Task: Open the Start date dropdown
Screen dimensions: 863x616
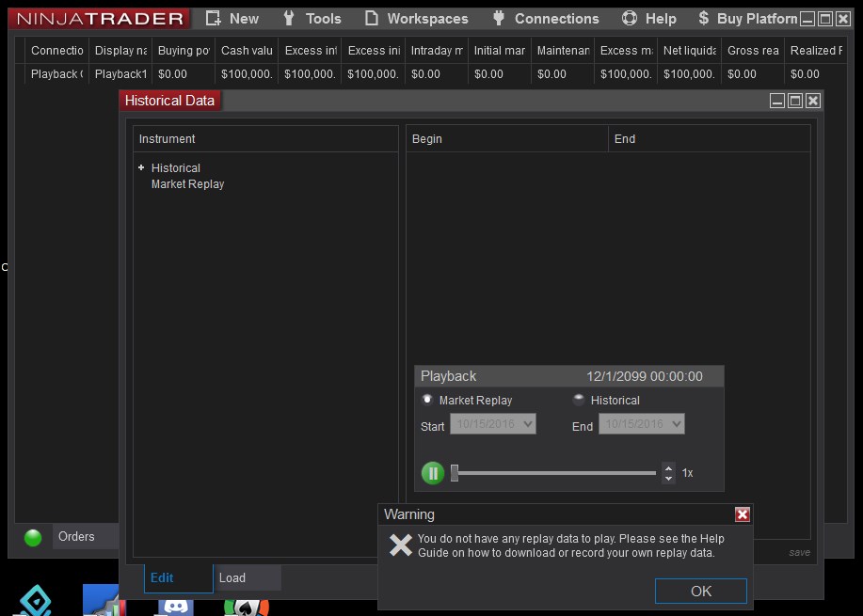Action: coord(493,424)
